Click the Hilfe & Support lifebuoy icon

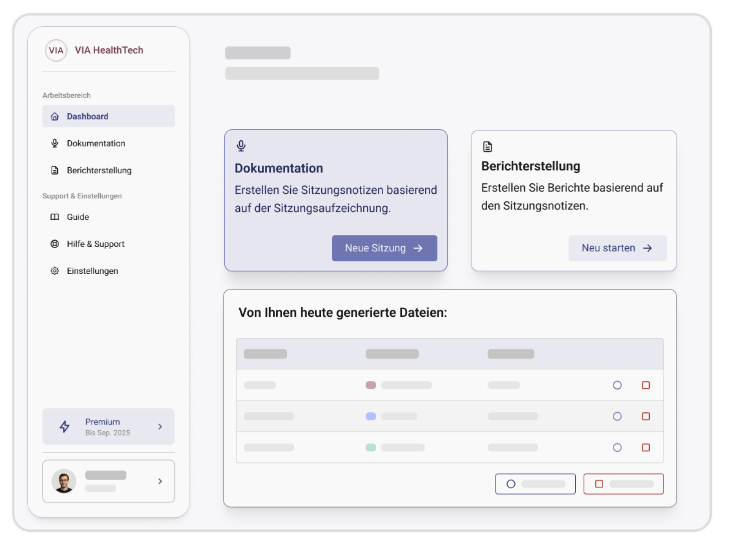[x=54, y=244]
